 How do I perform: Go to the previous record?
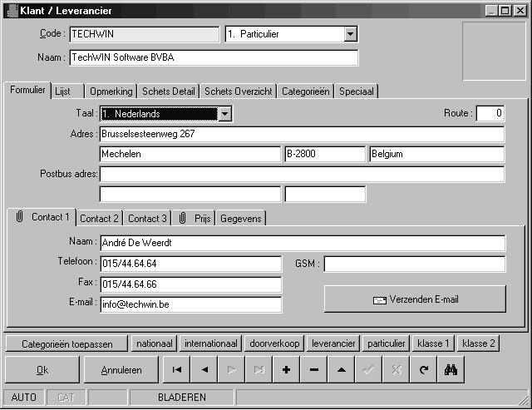point(204,369)
